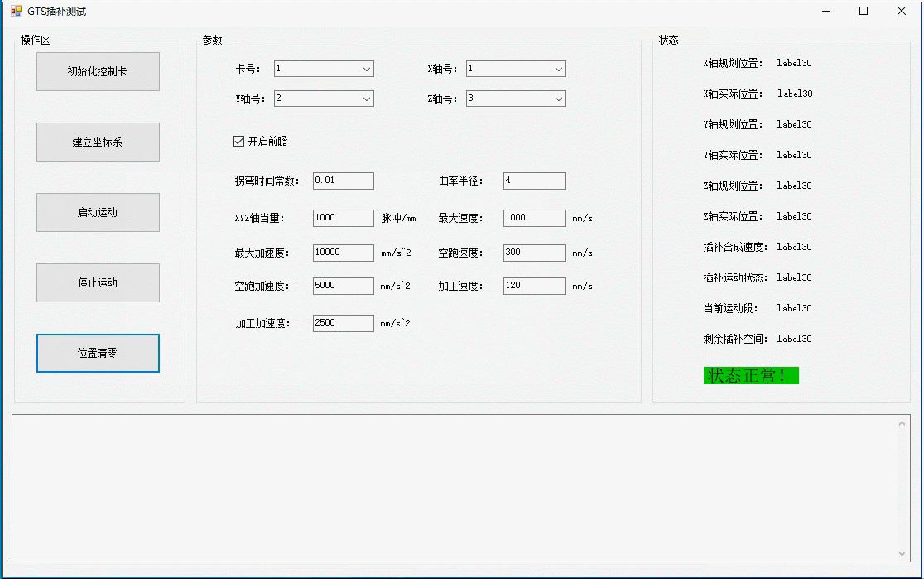924x579 pixels.
Task: Focus the 加工加速度 input field
Action: coord(343,322)
